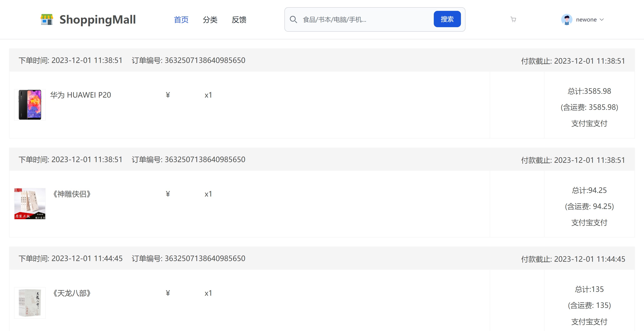
Task: Open the 反馈 navigation item
Action: point(239,19)
